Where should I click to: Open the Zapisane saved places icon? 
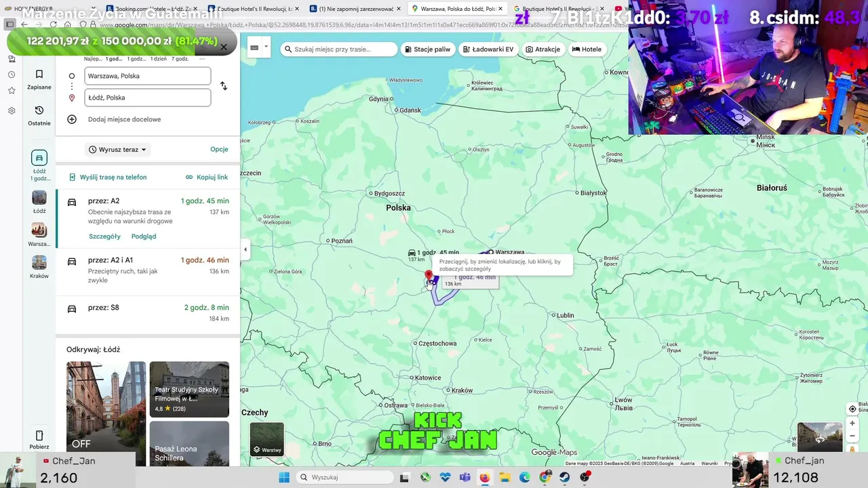coord(39,75)
